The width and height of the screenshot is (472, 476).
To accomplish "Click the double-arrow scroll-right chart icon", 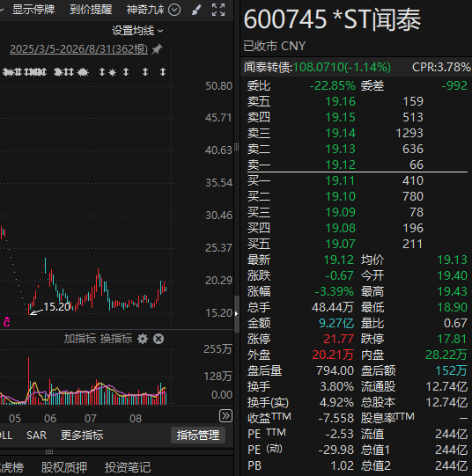I will [225, 416].
